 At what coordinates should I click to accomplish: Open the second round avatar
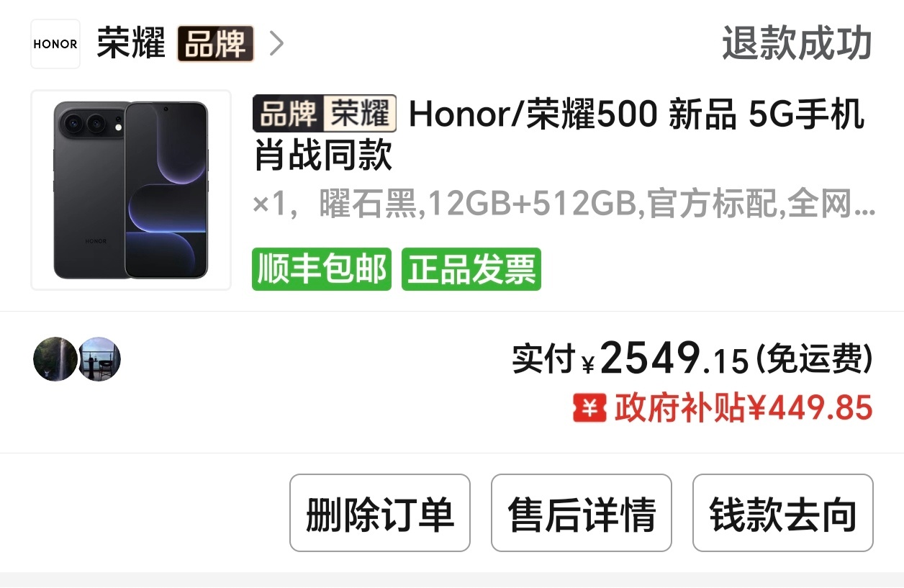pos(99,359)
